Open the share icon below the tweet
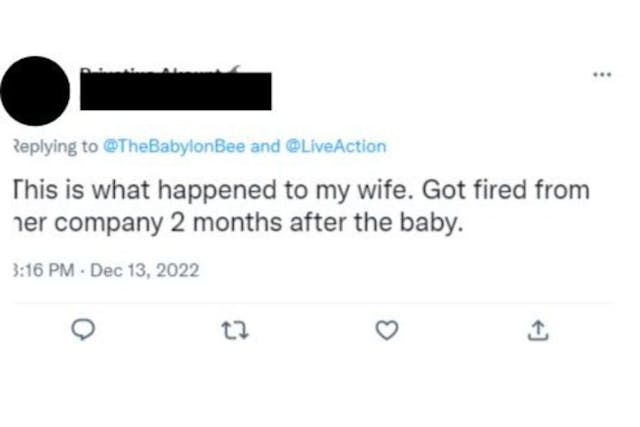Image resolution: width=640 pixels, height=427 pixels. 535,328
